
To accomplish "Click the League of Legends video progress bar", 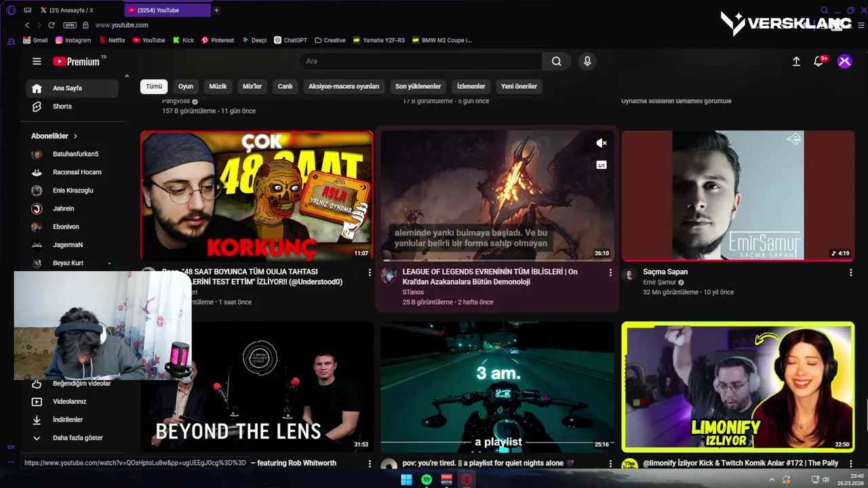I will 497,260.
